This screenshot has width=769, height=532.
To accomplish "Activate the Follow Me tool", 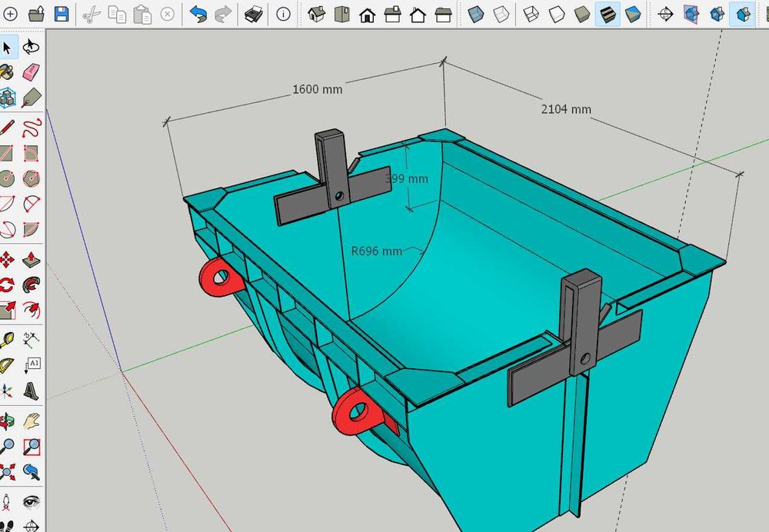I will 31,285.
